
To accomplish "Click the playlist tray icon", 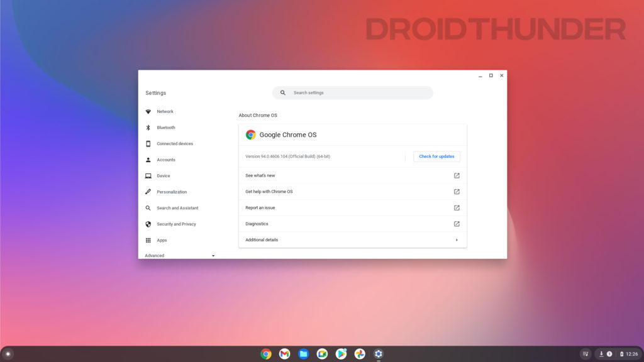I will tap(586, 354).
